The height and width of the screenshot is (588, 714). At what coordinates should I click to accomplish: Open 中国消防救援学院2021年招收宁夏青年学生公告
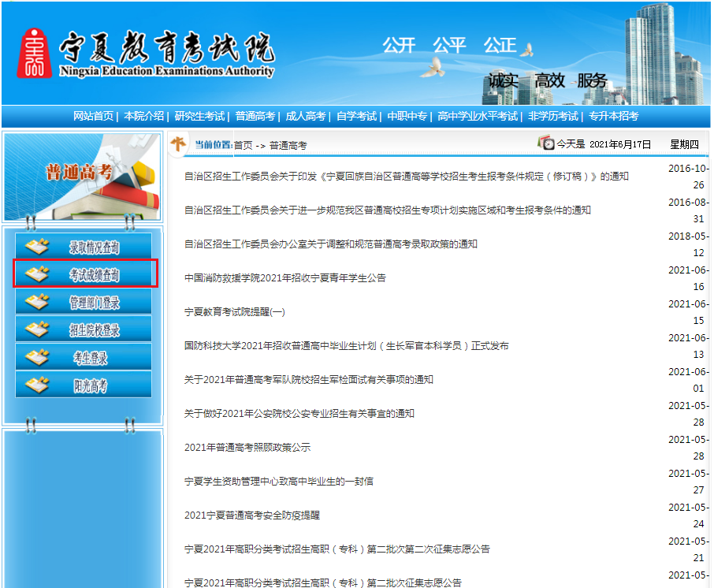(x=285, y=277)
